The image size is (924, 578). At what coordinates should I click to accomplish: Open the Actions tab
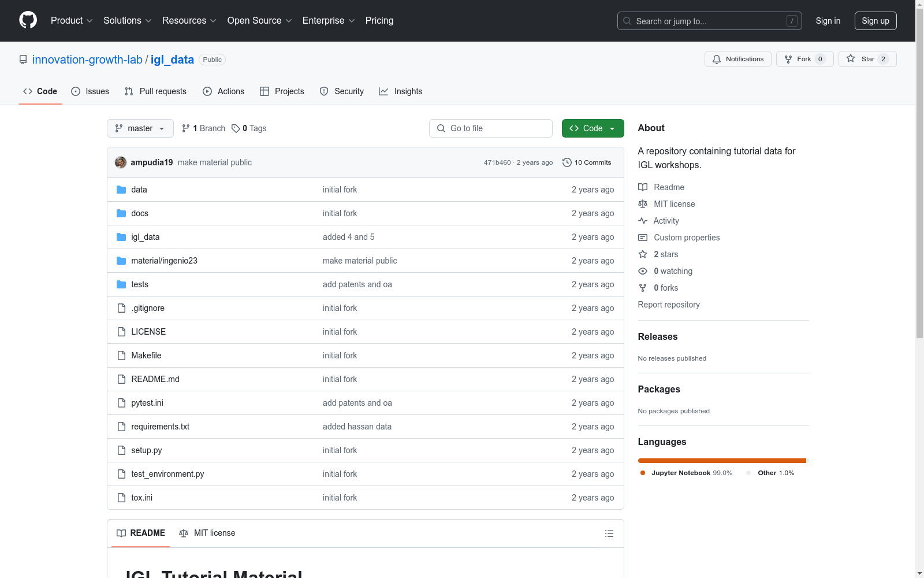tap(223, 91)
